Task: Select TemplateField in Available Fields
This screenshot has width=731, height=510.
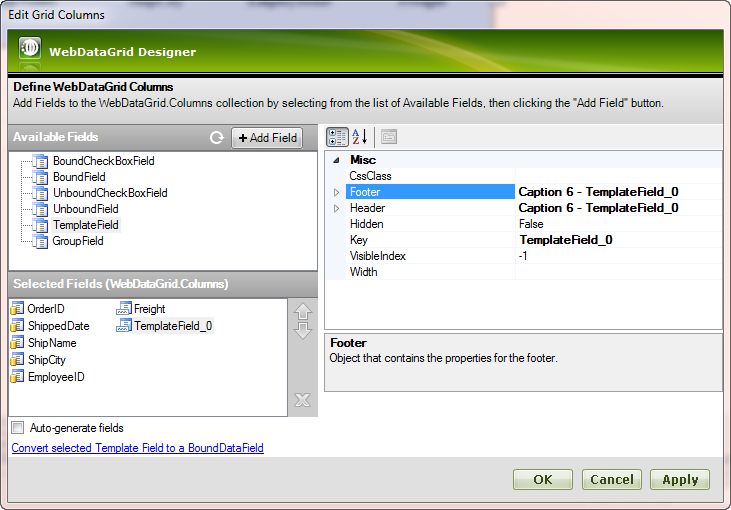Action: 85,225
